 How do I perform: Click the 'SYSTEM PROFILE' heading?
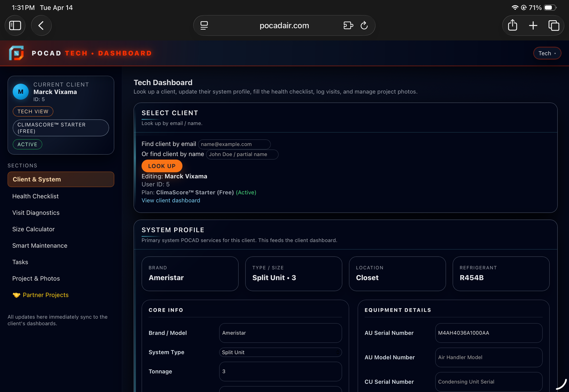[173, 230]
